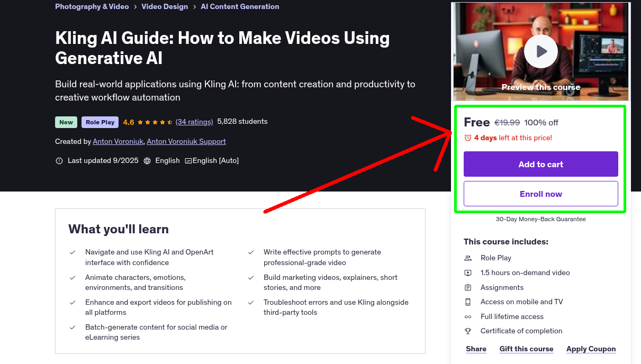The width and height of the screenshot is (641, 364).
Task: Click the Add to cart button
Action: 541,164
